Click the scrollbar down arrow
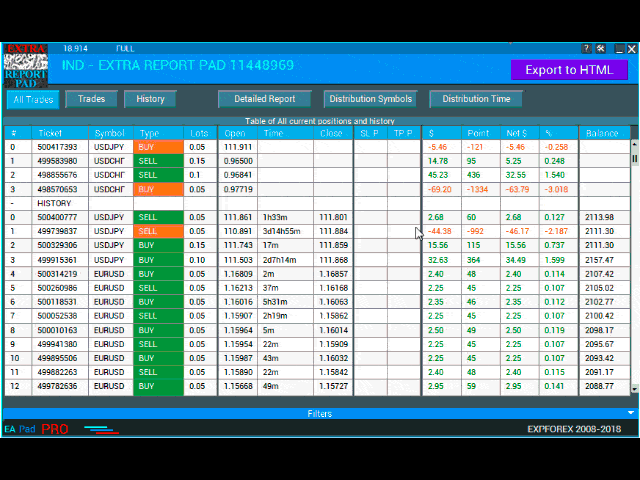This screenshot has height=480, width=640. pyautogui.click(x=634, y=390)
